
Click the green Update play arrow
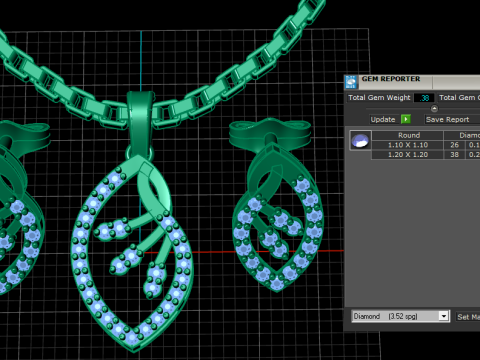click(x=406, y=119)
